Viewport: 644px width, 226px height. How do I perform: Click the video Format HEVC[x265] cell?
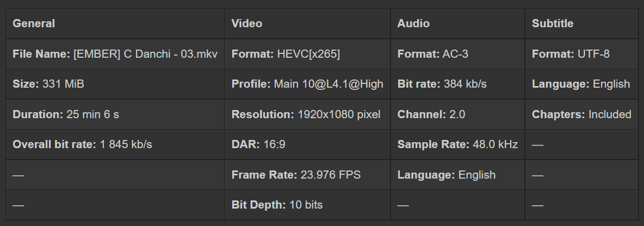click(x=286, y=54)
